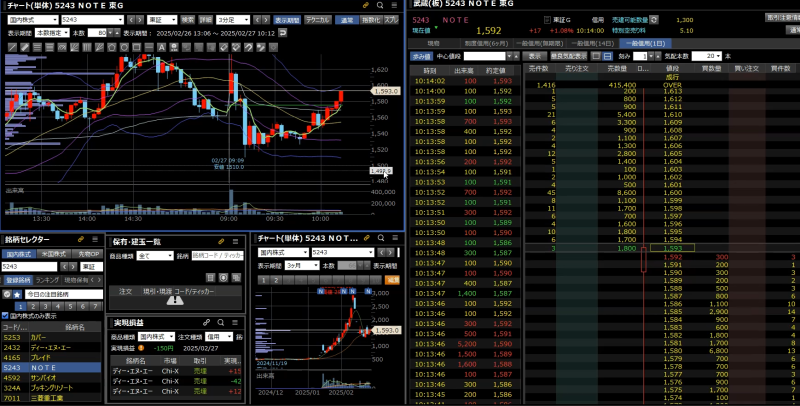Open 東証 market dropdown in top chart
Image resolution: width=800 pixels, height=406 pixels.
click(162, 20)
